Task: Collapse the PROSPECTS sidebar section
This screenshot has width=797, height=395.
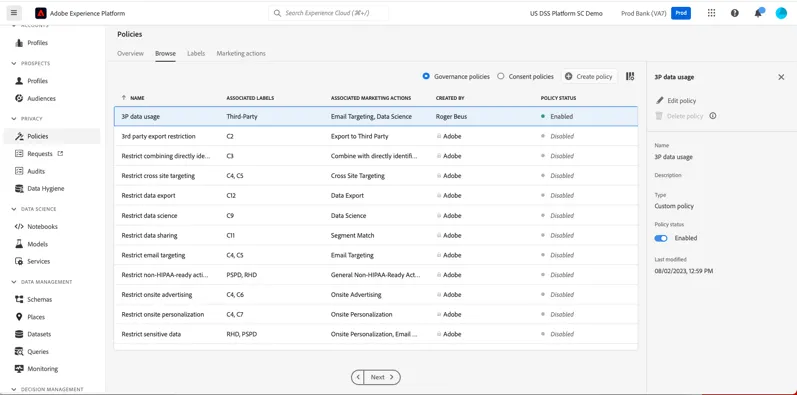Action: 14,64
